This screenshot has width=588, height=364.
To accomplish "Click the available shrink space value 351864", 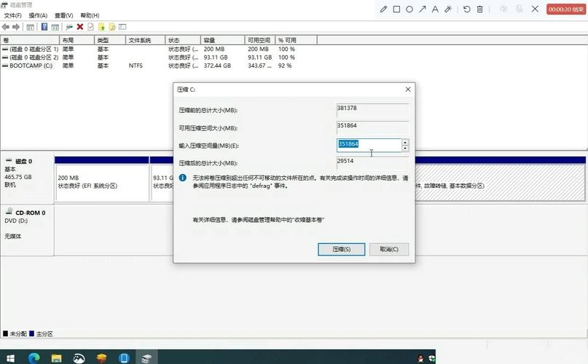I will pyautogui.click(x=372, y=127).
